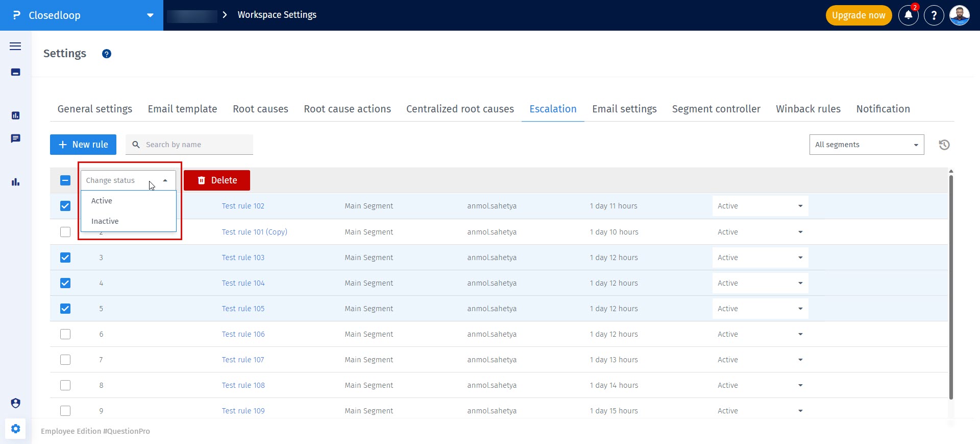This screenshot has width=980, height=444.
Task: Click the chat message sidebar icon
Action: point(15,138)
